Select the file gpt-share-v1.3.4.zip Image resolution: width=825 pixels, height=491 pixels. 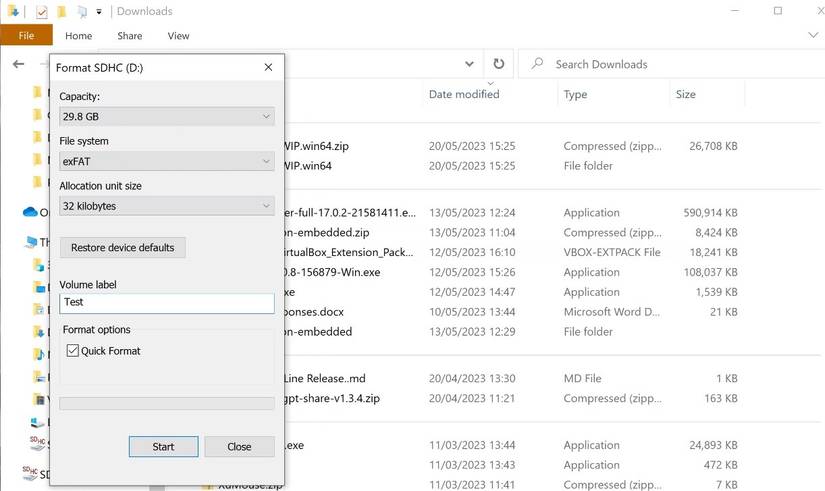(332, 398)
